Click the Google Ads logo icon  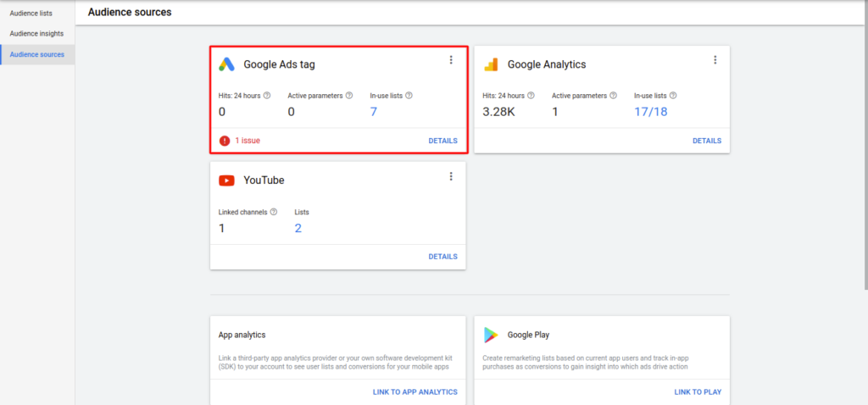tap(226, 64)
